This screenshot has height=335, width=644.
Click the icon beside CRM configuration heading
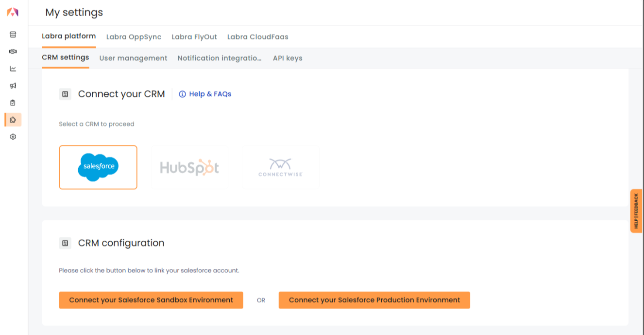point(65,243)
